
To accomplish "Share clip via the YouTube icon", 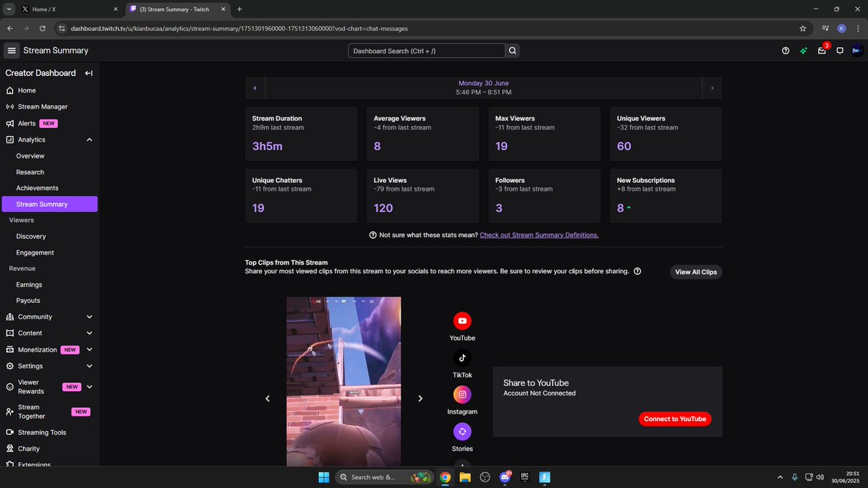I will tap(462, 320).
